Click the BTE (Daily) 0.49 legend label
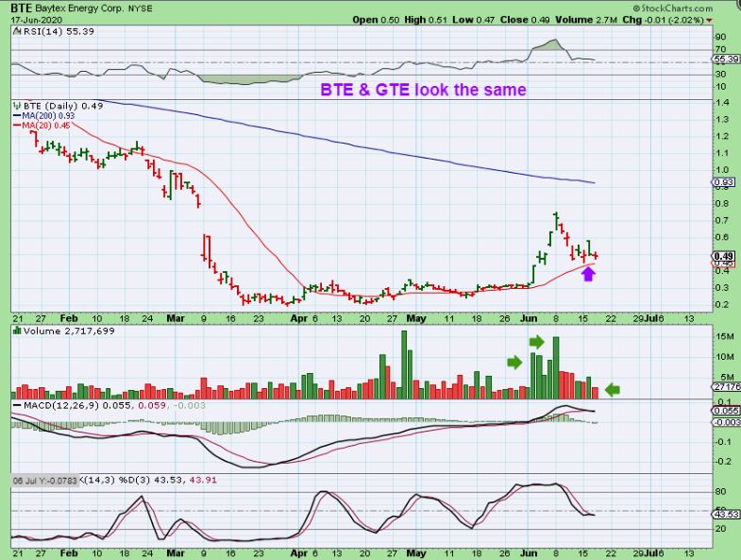The width and height of the screenshot is (741, 560). pos(63,106)
